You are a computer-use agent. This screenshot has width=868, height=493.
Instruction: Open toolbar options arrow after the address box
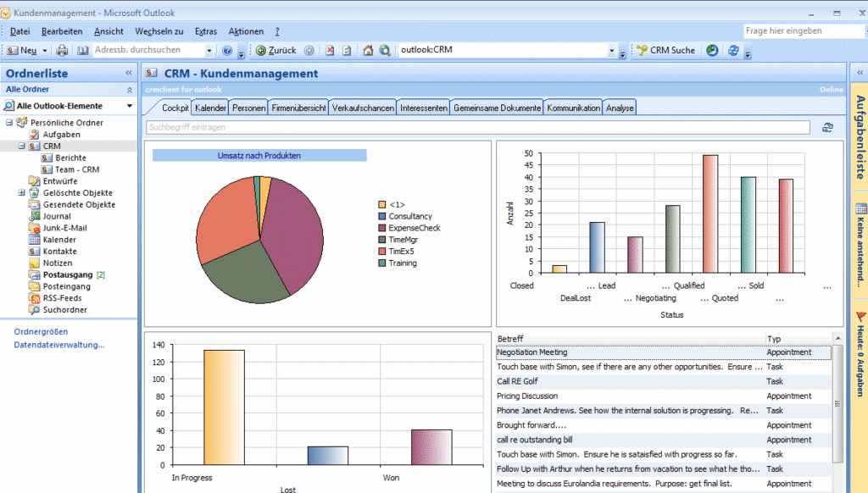point(623,53)
